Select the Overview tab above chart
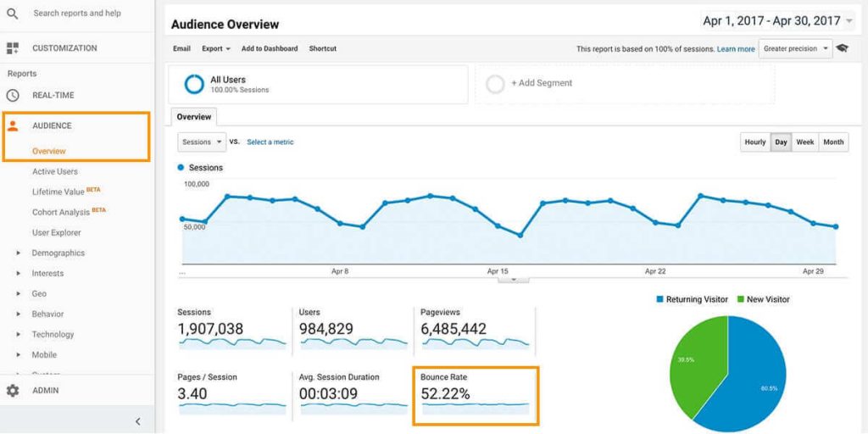 tap(194, 117)
